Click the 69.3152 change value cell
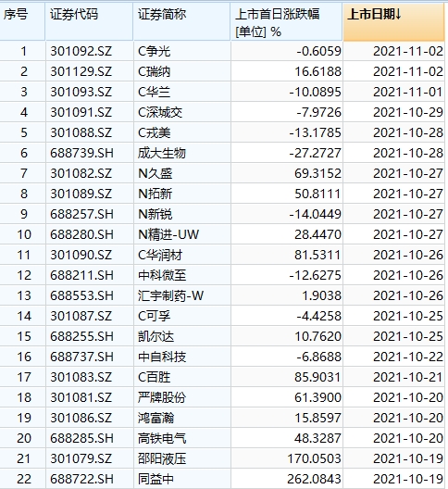The height and width of the screenshot is (489, 448). click(287, 173)
